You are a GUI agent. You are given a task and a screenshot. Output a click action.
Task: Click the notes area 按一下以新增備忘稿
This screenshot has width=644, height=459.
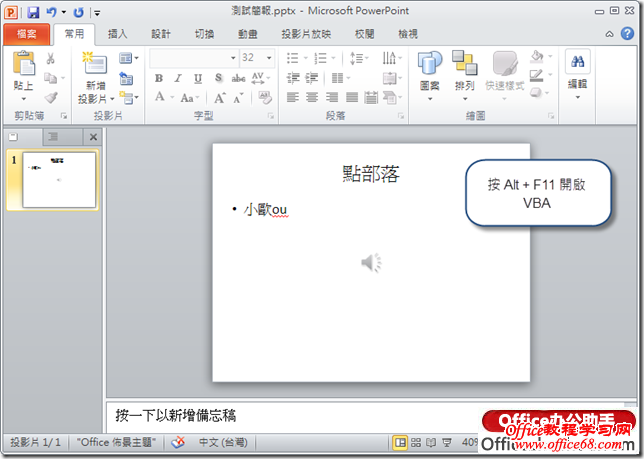pyautogui.click(x=176, y=415)
